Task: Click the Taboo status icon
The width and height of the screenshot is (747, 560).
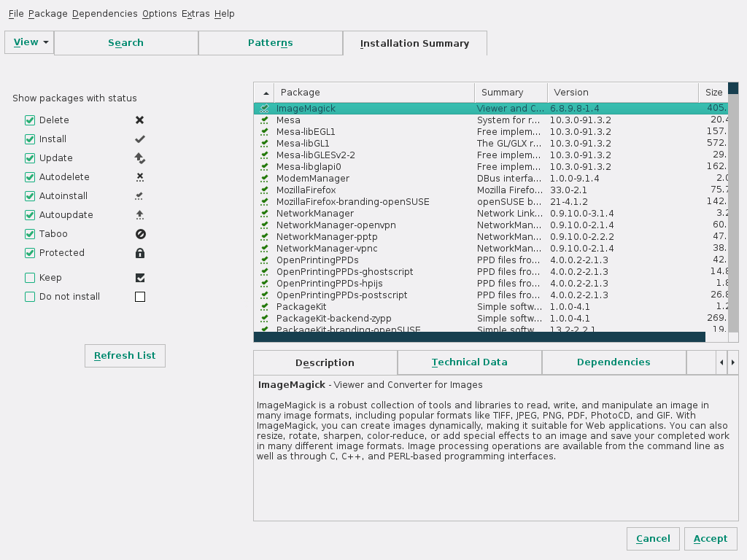Action: (140, 234)
